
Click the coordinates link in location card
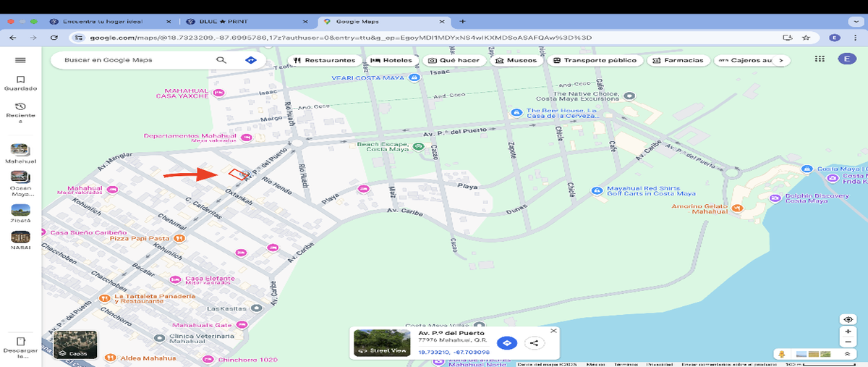pos(454,352)
